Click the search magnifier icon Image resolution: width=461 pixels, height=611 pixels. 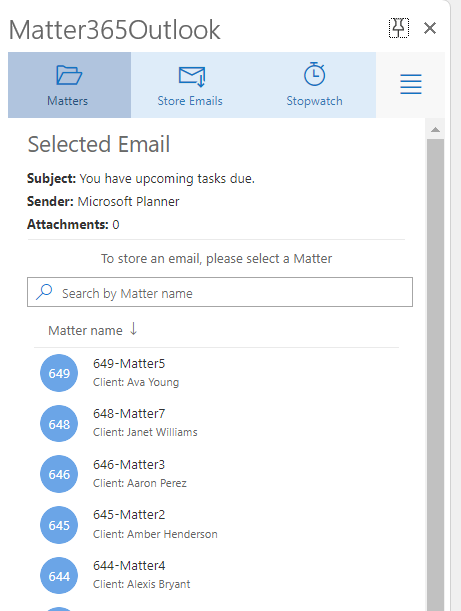point(44,292)
